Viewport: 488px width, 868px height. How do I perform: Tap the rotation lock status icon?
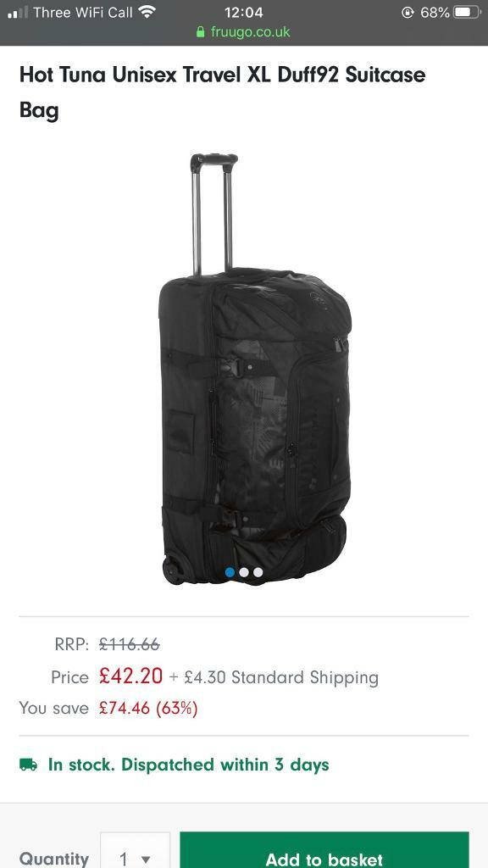pyautogui.click(x=408, y=12)
